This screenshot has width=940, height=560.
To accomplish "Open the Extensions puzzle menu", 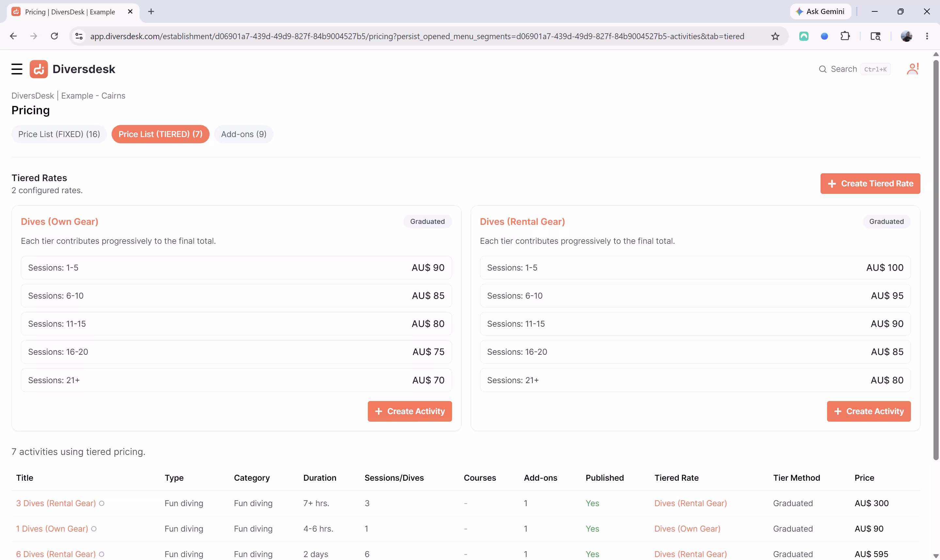I will pos(845,36).
